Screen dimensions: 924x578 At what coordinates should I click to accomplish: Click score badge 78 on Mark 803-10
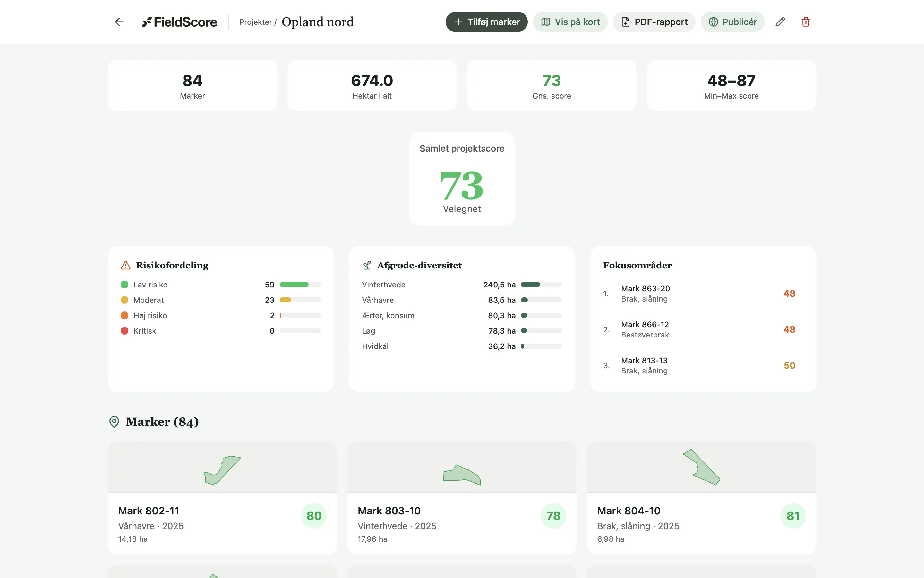pyautogui.click(x=553, y=516)
